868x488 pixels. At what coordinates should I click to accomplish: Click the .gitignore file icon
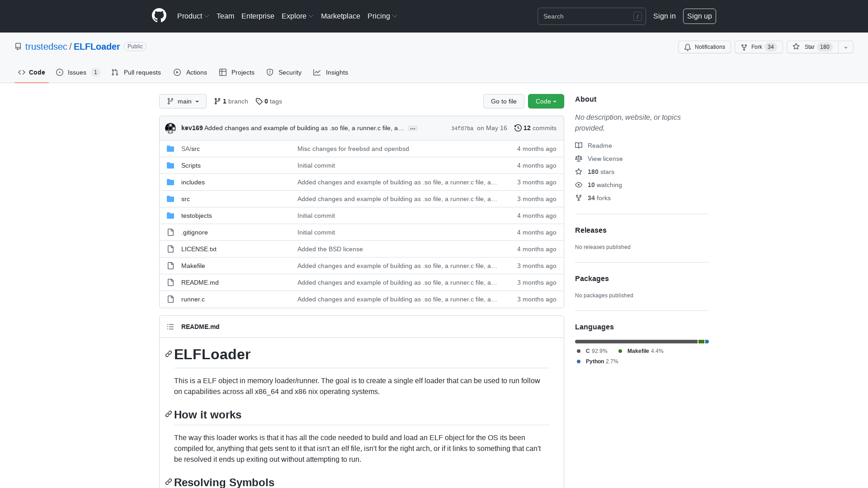click(x=170, y=232)
